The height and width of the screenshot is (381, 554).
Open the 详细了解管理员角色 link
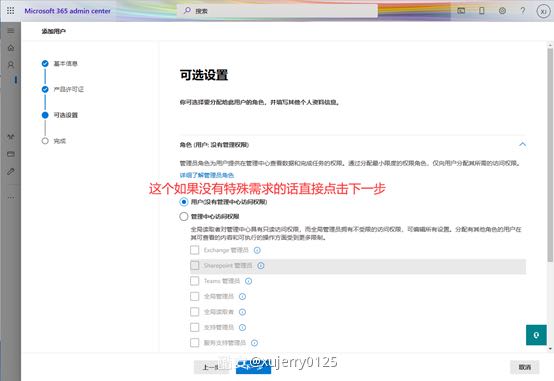tap(207, 175)
